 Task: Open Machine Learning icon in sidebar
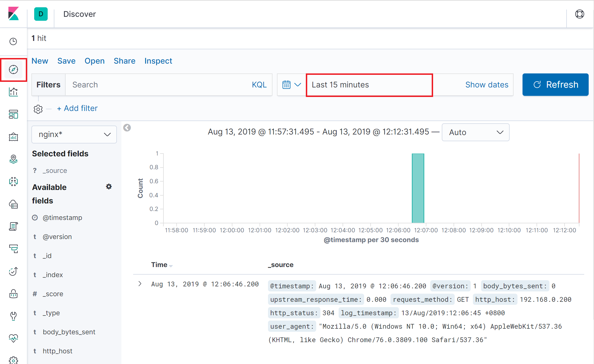13,182
